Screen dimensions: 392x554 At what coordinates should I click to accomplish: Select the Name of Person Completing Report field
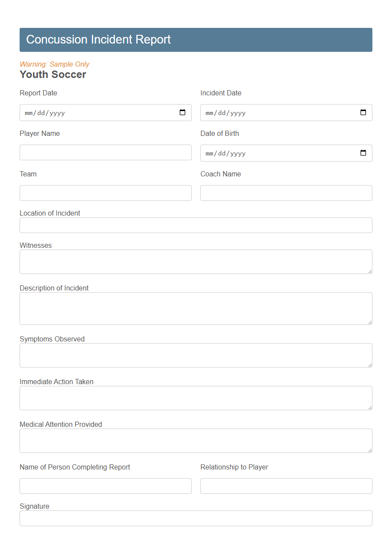click(x=105, y=486)
